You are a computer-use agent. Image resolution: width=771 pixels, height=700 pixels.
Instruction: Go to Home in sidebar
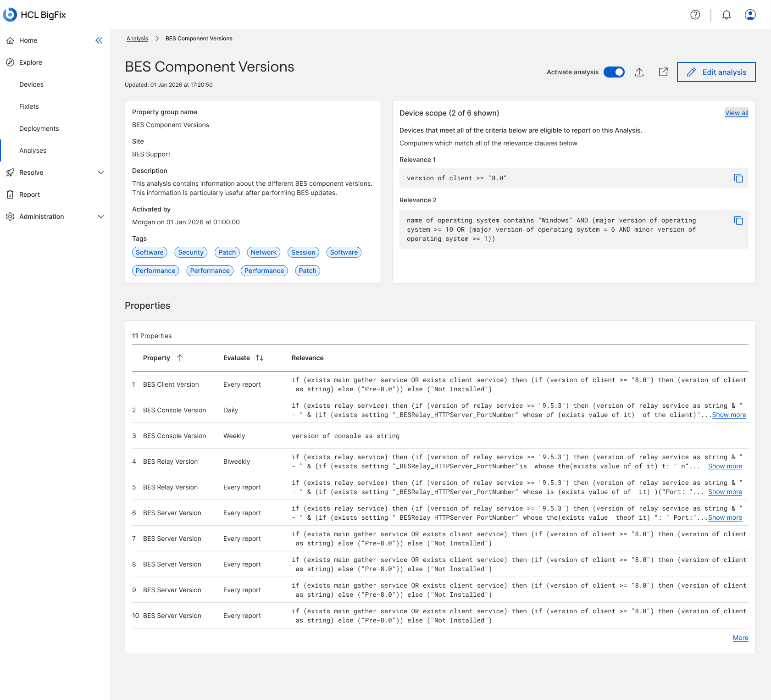coord(28,40)
